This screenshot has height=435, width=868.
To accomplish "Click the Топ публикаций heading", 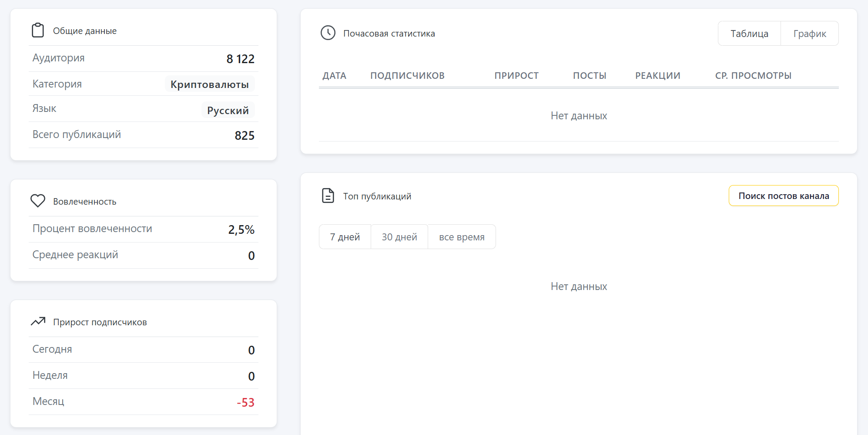I will tap(377, 196).
